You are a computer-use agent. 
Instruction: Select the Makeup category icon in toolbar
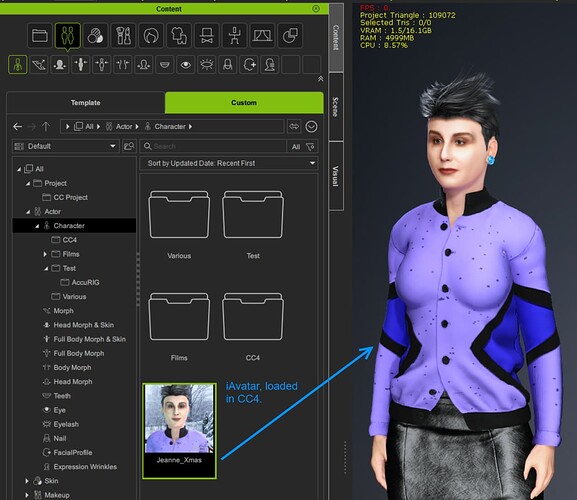123,36
